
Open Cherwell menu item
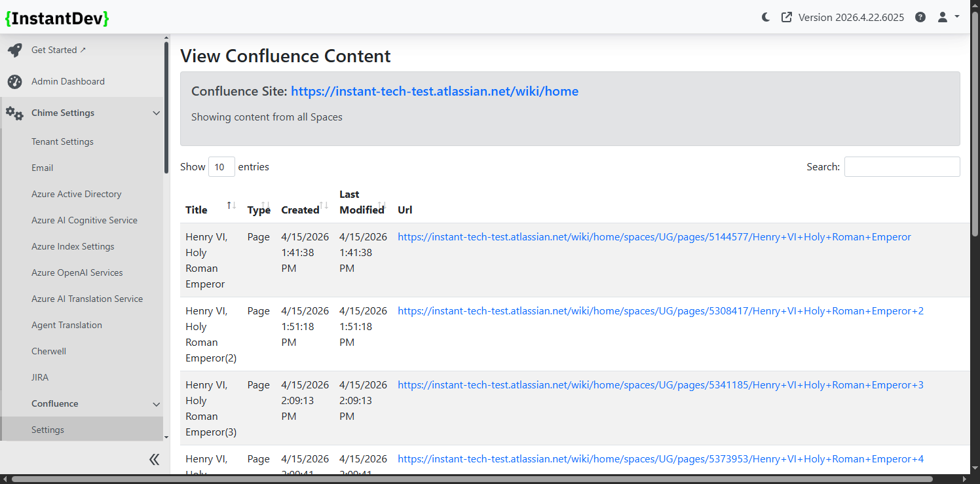click(x=48, y=351)
